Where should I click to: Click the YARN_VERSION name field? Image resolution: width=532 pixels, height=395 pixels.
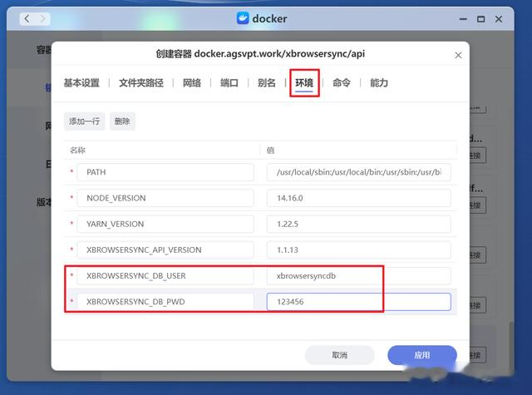165,224
